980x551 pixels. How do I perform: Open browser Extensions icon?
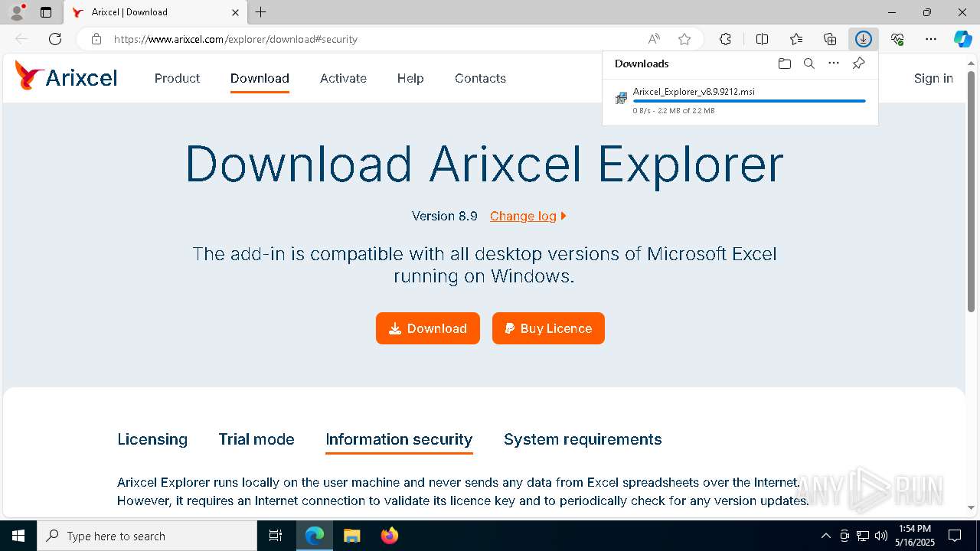pyautogui.click(x=725, y=39)
